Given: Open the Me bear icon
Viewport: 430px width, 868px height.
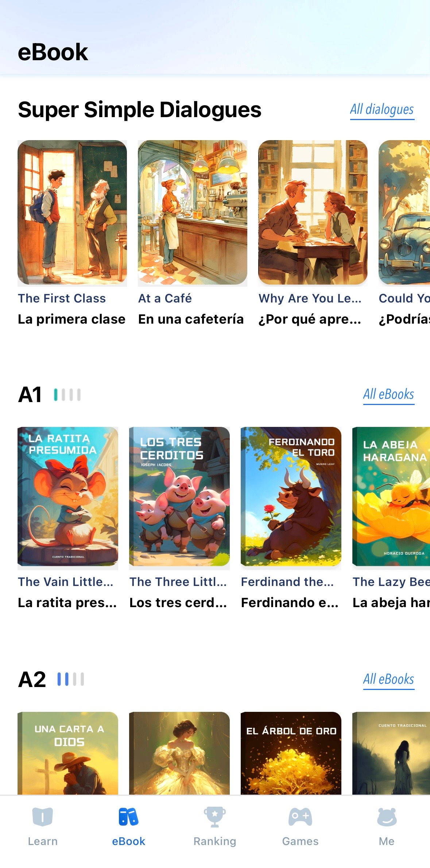Looking at the screenshot, I should (387, 817).
